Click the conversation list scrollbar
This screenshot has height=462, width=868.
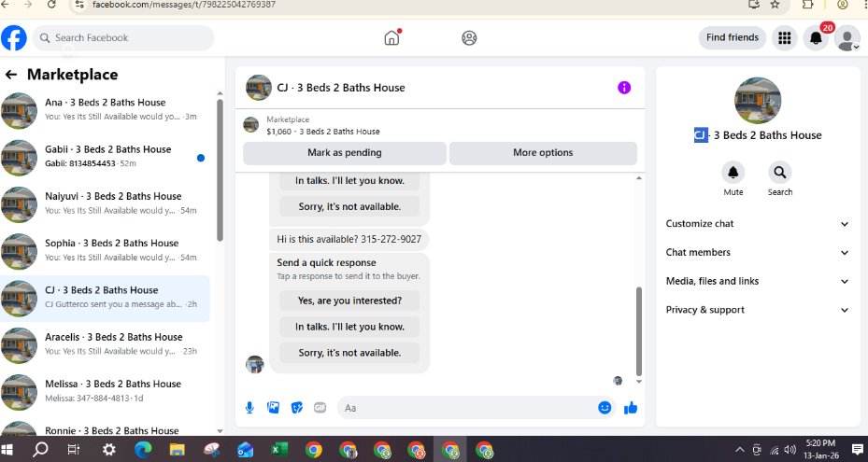pyautogui.click(x=220, y=171)
